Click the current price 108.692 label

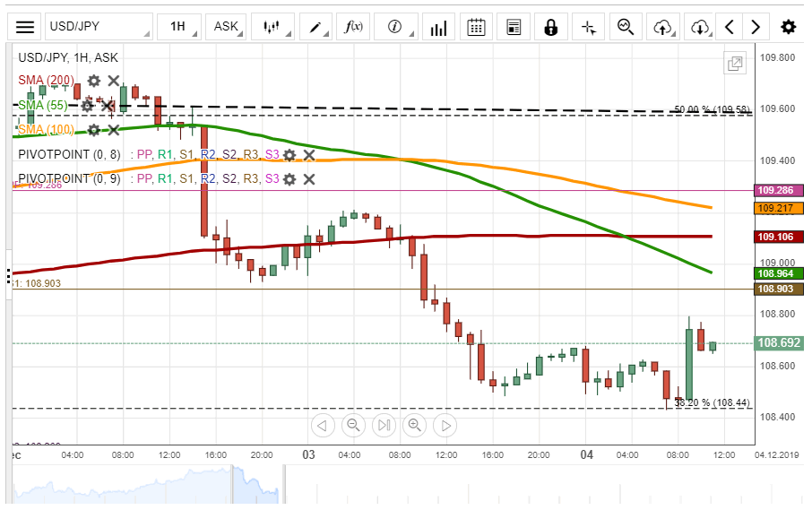[x=779, y=342]
